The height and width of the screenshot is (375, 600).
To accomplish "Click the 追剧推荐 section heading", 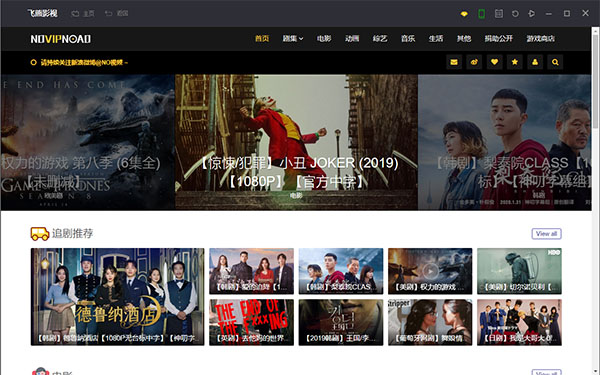I will [x=73, y=233].
